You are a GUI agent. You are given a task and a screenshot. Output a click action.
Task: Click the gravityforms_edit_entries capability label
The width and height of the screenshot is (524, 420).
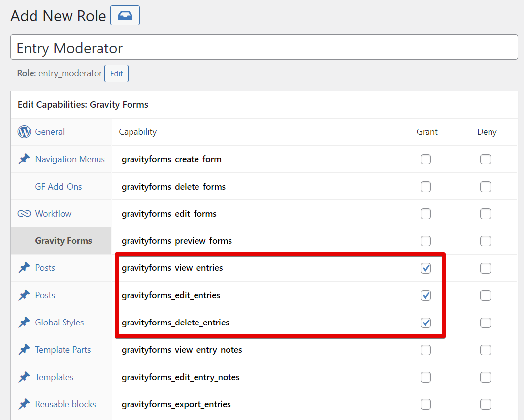[x=171, y=295]
